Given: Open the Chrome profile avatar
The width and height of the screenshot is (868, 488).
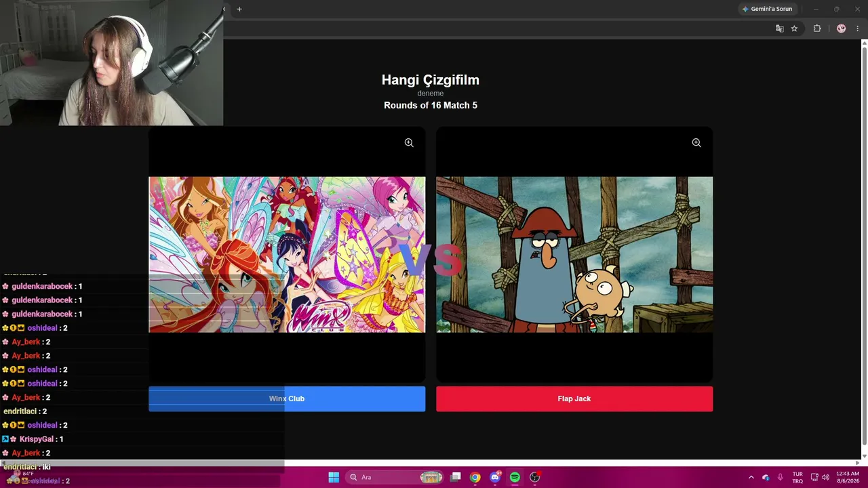Looking at the screenshot, I should point(842,28).
